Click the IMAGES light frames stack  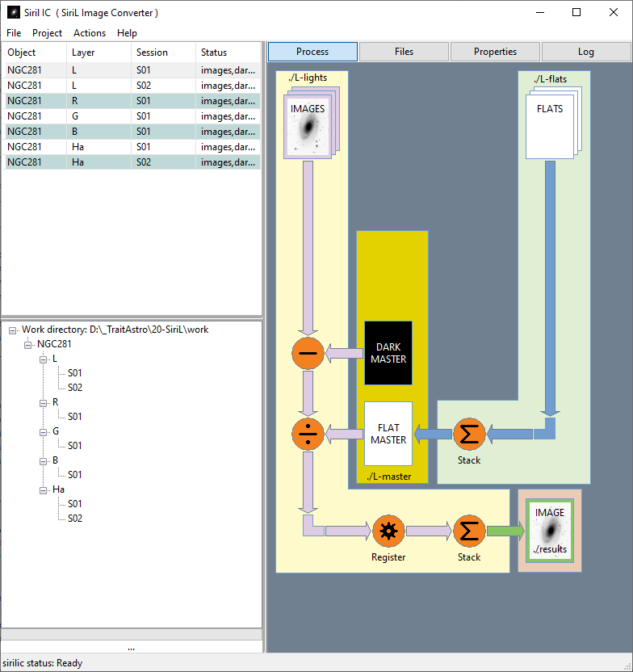coord(312,123)
